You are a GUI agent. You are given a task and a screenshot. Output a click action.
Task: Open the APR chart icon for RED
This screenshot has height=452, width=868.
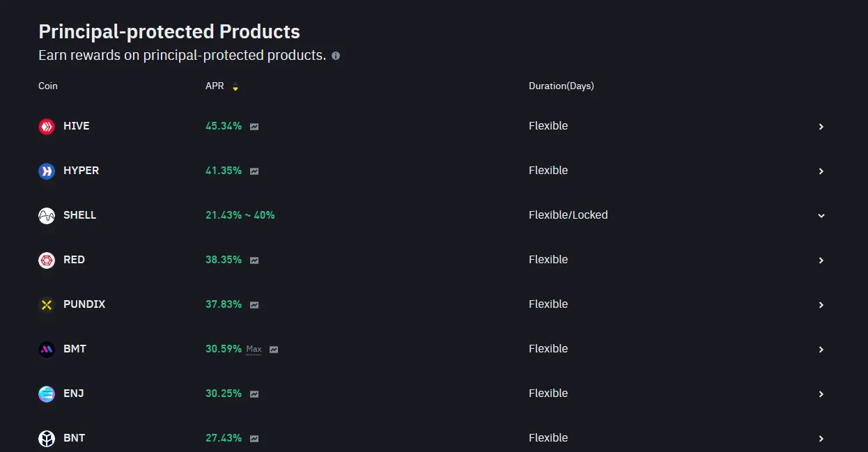click(x=254, y=260)
